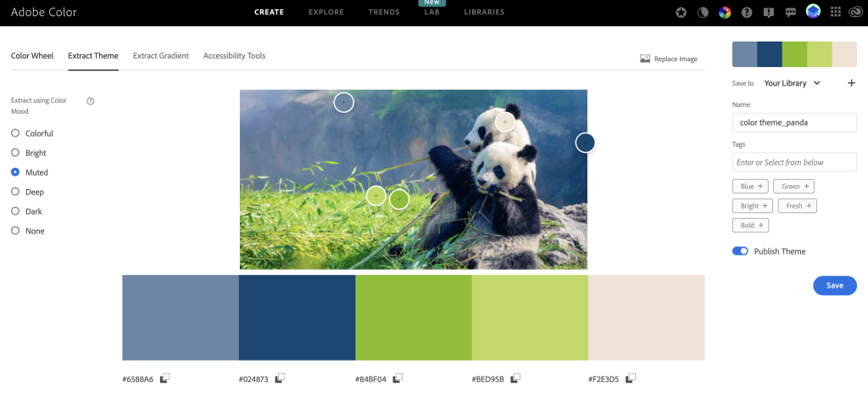Expand the Your Library dropdown
Screen dimensions: 868x414
793,83
